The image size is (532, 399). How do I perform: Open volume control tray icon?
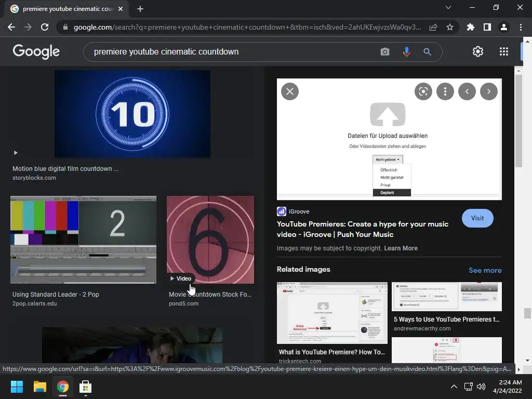tap(481, 387)
